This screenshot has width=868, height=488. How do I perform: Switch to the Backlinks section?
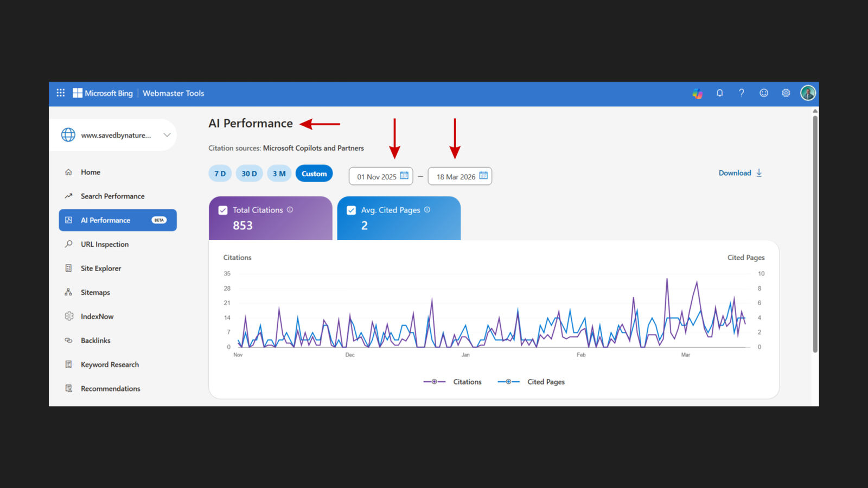point(95,340)
